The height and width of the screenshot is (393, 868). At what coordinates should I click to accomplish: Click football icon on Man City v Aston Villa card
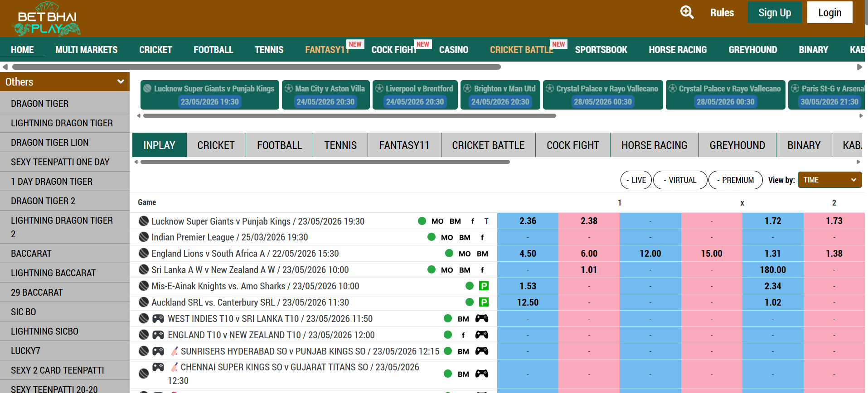click(289, 88)
